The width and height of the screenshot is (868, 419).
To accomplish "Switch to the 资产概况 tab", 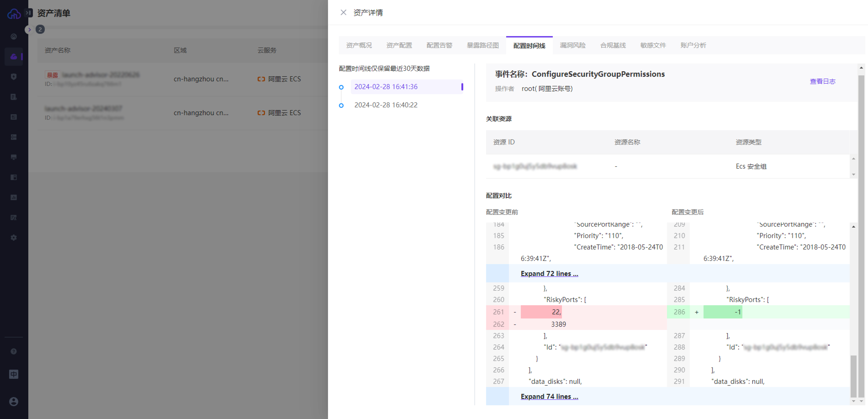I will click(x=359, y=46).
